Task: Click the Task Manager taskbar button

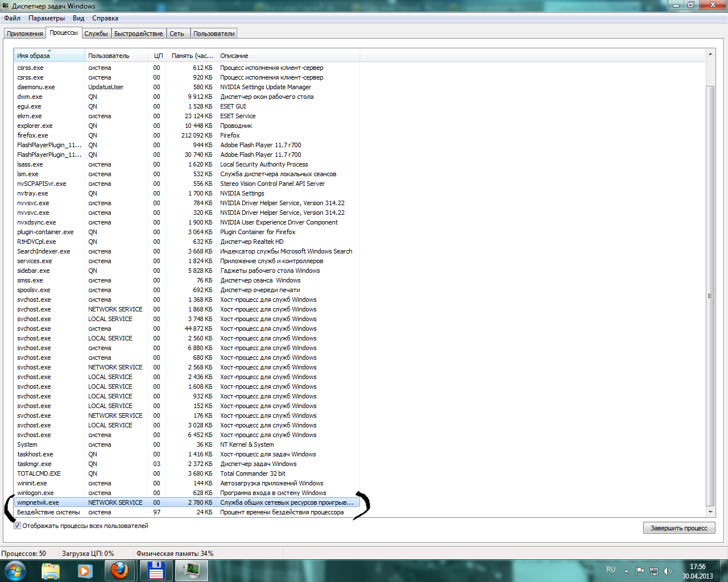Action: [x=191, y=571]
